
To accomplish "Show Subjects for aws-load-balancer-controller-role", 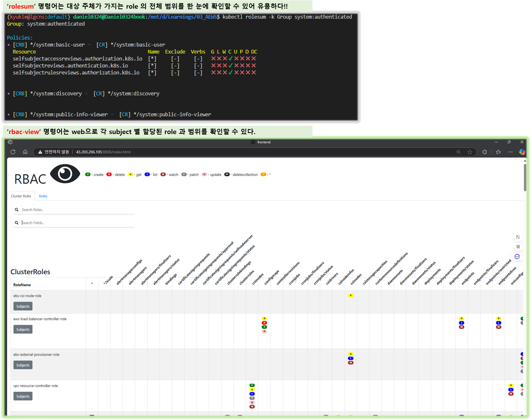I will [x=23, y=329].
